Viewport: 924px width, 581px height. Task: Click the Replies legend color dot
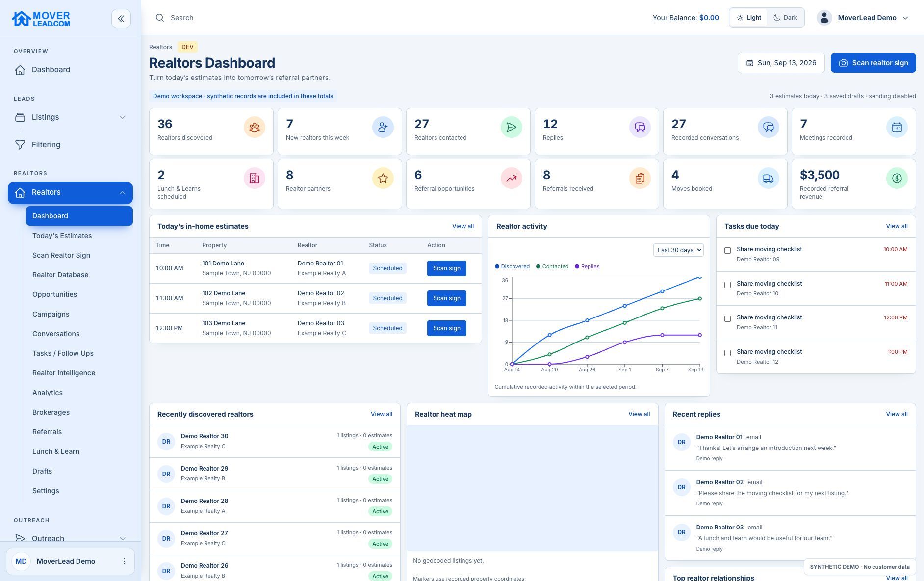coord(577,266)
